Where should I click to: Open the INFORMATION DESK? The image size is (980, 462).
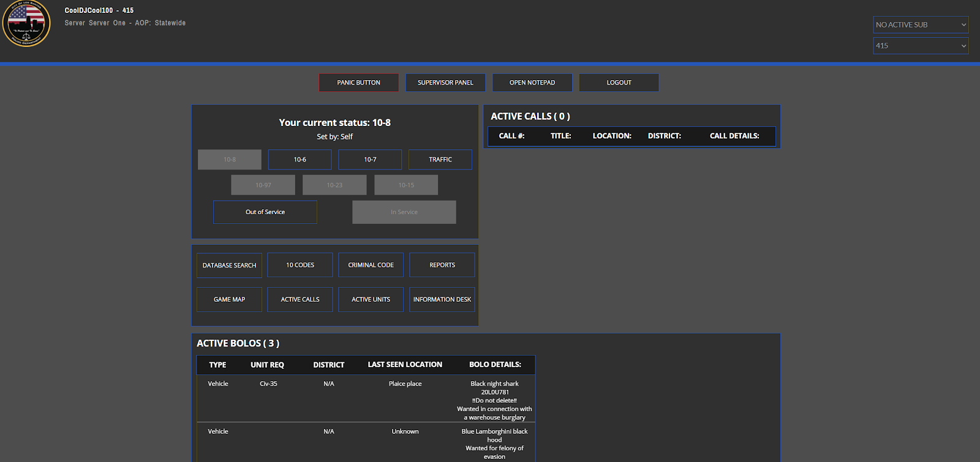442,300
